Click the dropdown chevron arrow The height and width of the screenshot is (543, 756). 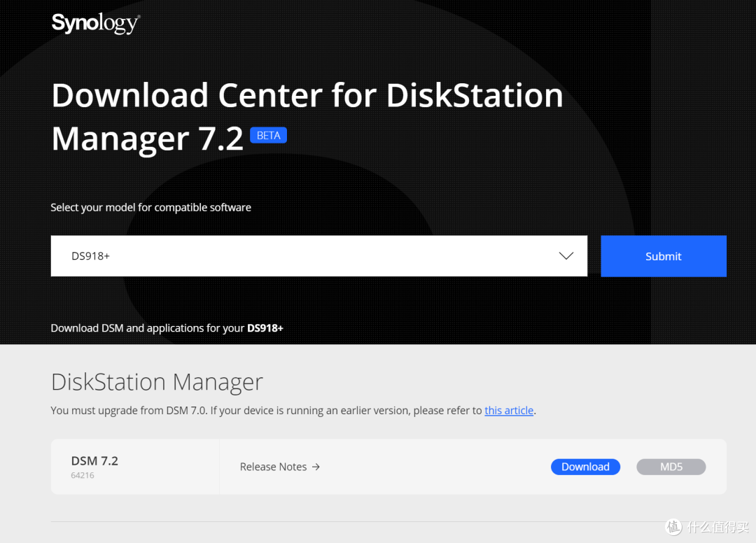566,256
